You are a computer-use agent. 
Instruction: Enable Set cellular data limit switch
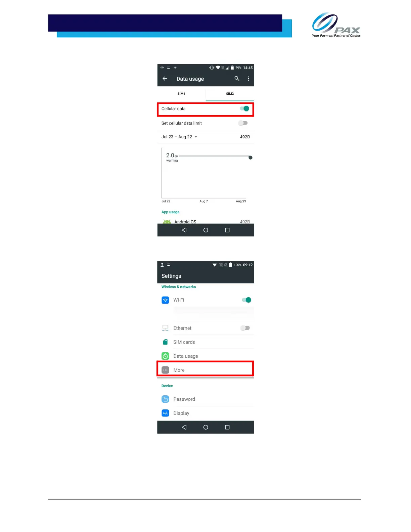[x=243, y=123]
